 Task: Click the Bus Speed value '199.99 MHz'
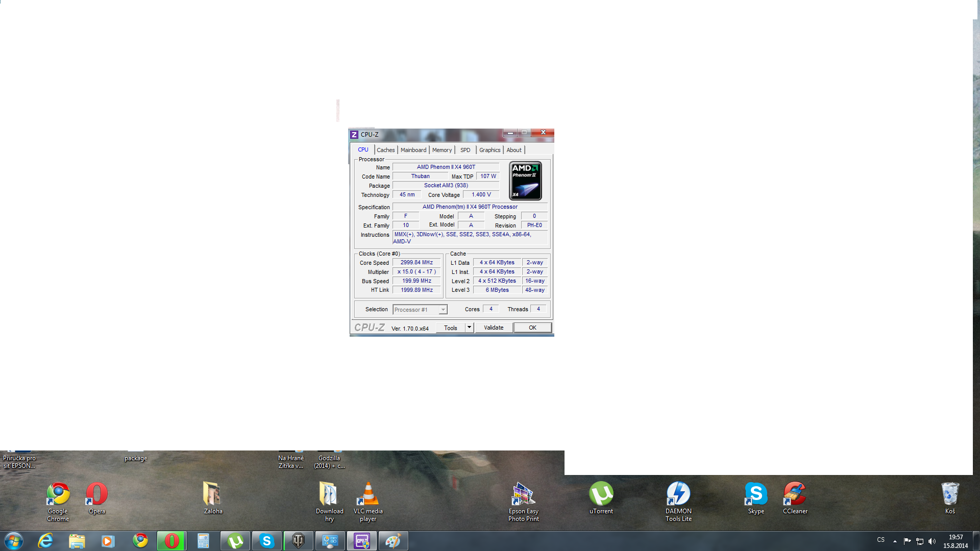coord(416,281)
